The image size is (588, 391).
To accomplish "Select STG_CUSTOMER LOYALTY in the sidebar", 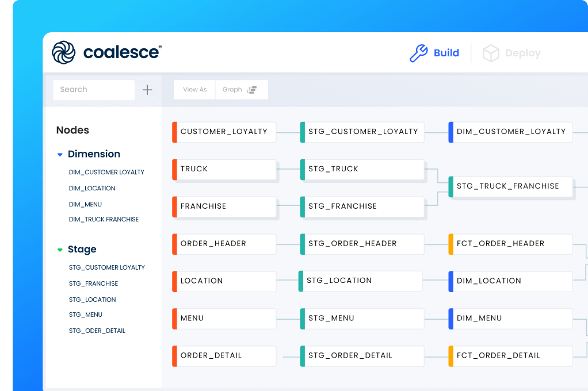I will pyautogui.click(x=106, y=267).
